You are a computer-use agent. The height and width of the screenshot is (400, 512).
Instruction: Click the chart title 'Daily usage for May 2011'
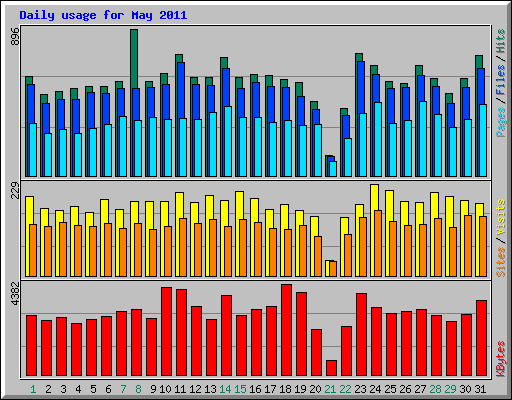click(x=103, y=15)
